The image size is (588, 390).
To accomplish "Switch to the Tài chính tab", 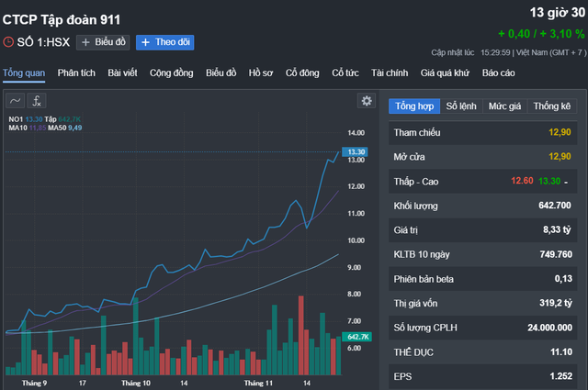I will pyautogui.click(x=390, y=72).
